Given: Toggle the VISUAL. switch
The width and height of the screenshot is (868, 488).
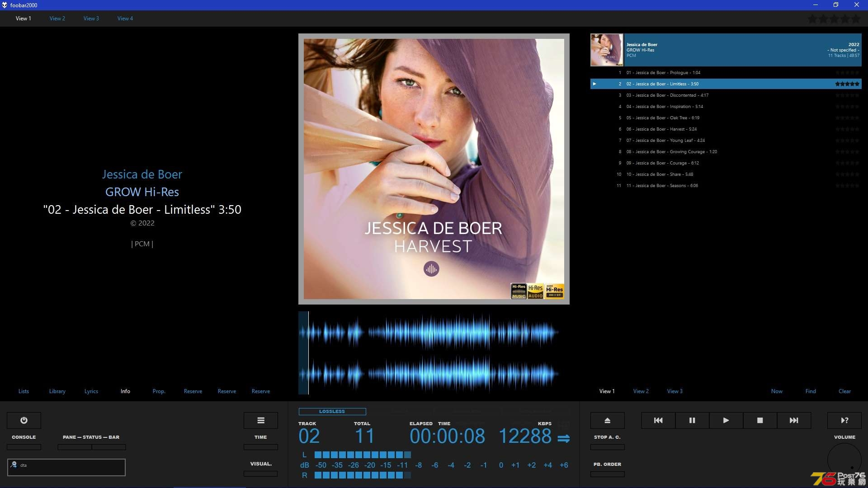Looking at the screenshot, I should tap(261, 474).
